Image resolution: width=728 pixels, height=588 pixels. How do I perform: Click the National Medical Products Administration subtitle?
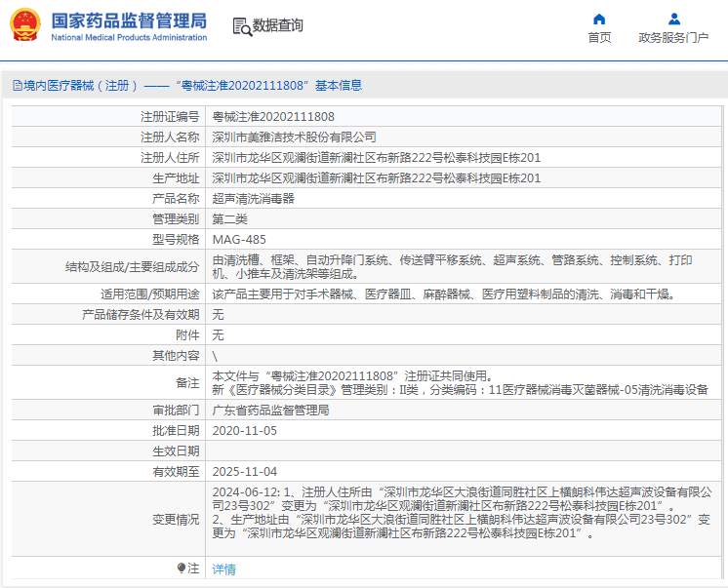tap(129, 38)
